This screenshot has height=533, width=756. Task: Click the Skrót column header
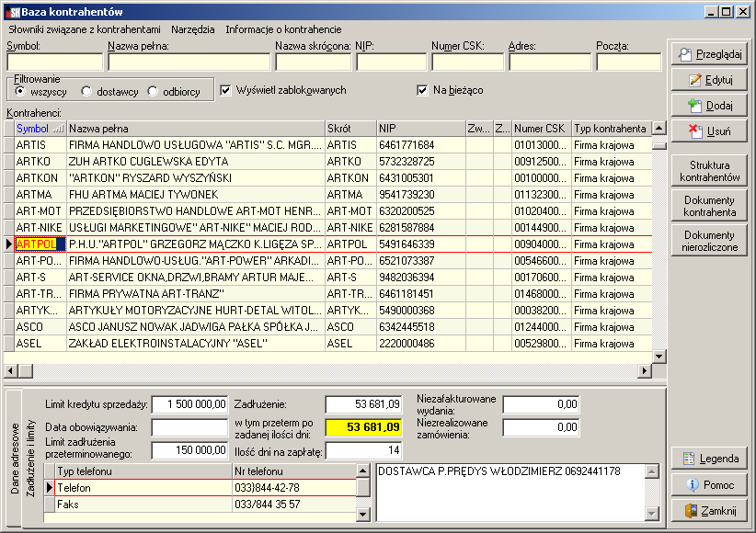351,129
